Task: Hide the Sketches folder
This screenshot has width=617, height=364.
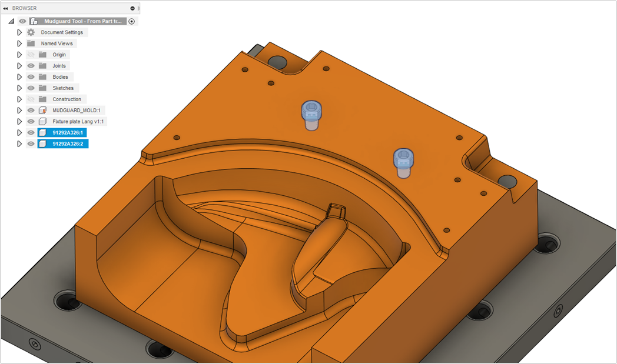Action: [x=31, y=88]
